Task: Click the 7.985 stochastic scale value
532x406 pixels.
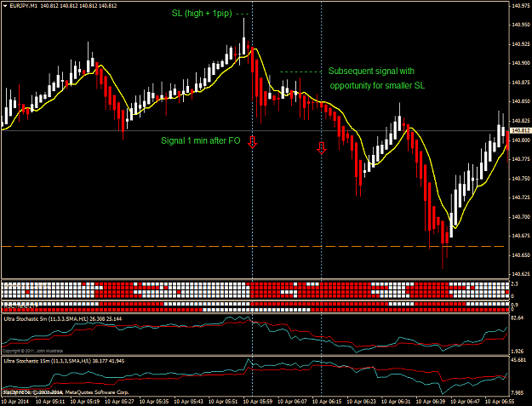Action: [x=518, y=393]
